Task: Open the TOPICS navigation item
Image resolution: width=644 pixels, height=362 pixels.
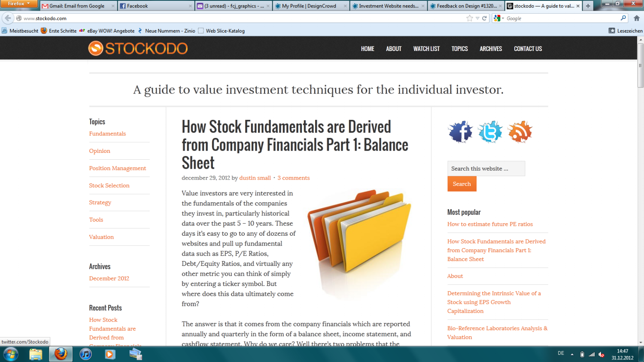Action: [x=459, y=49]
